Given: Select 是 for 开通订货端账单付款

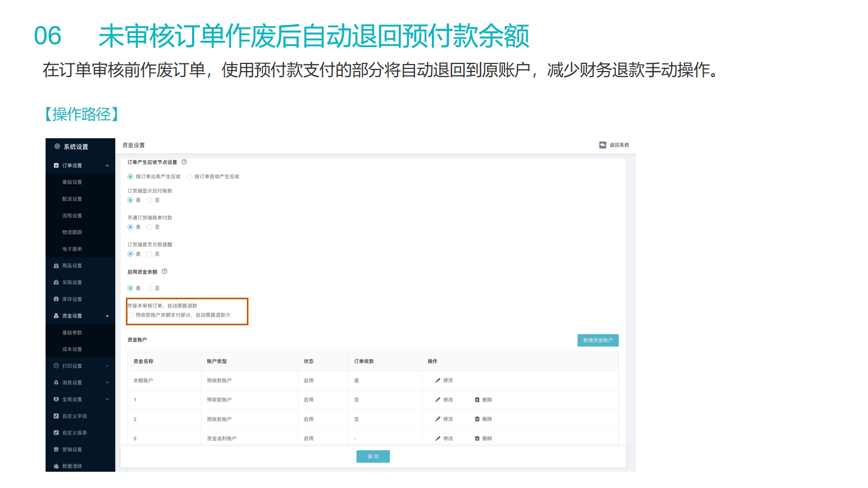Looking at the screenshot, I should [x=130, y=227].
